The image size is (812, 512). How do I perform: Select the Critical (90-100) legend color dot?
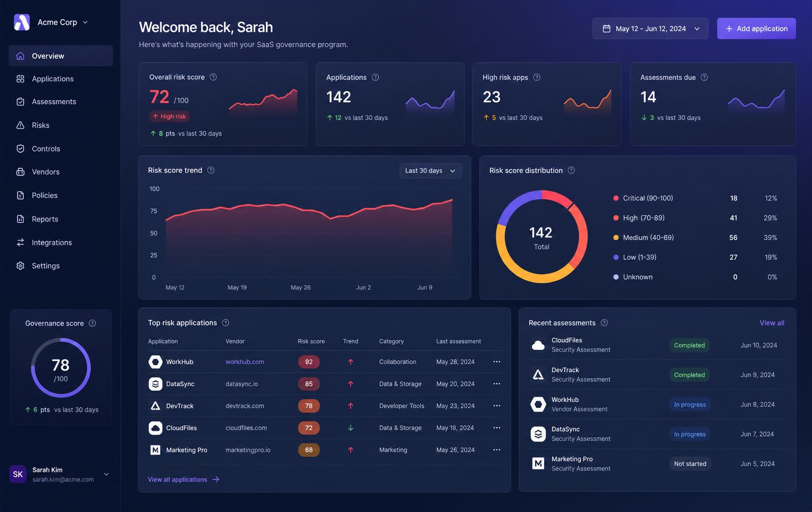coord(616,198)
